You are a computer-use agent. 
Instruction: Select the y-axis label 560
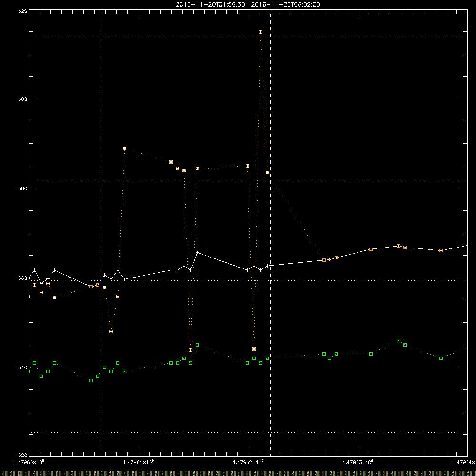point(23,278)
